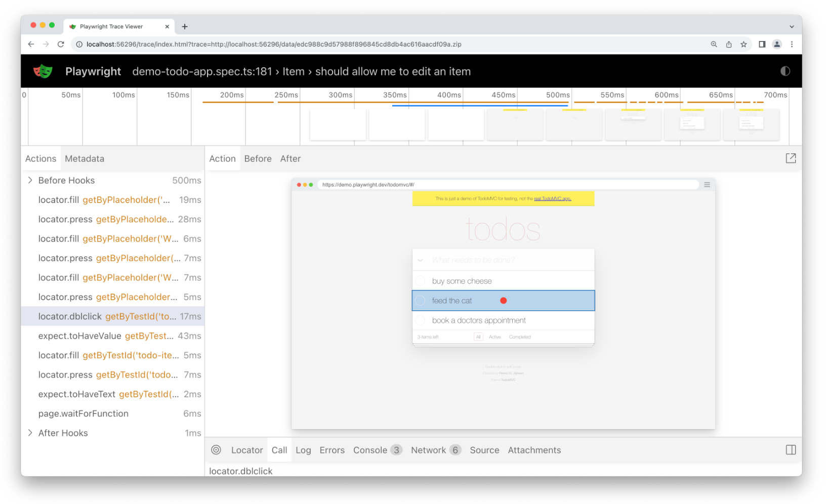Open the Errors tab

pos(332,450)
